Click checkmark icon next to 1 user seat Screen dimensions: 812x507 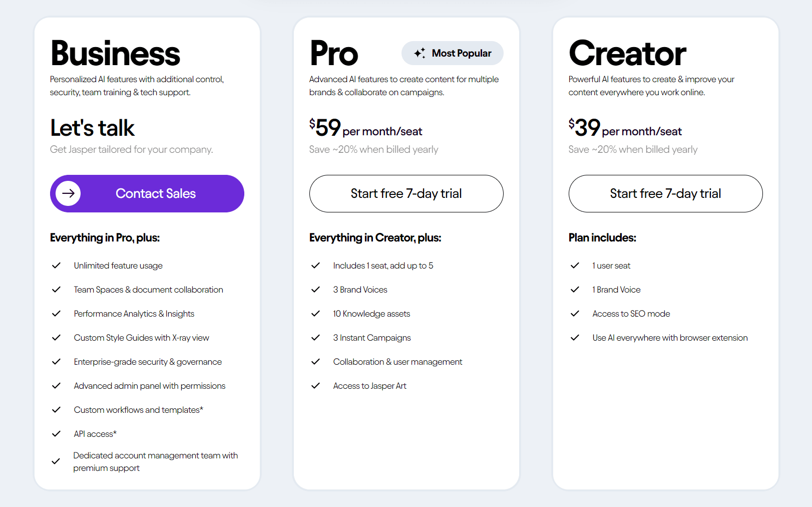[x=575, y=266]
